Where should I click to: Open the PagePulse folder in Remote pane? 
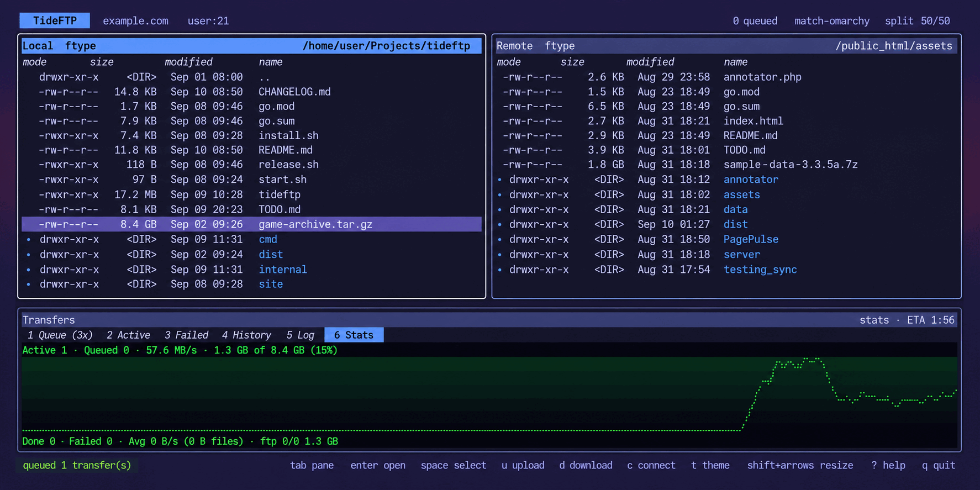[726, 239]
